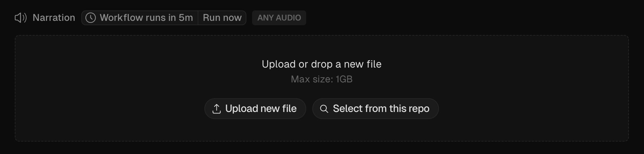Select the Narration field label
644x154 pixels.
[x=54, y=18]
